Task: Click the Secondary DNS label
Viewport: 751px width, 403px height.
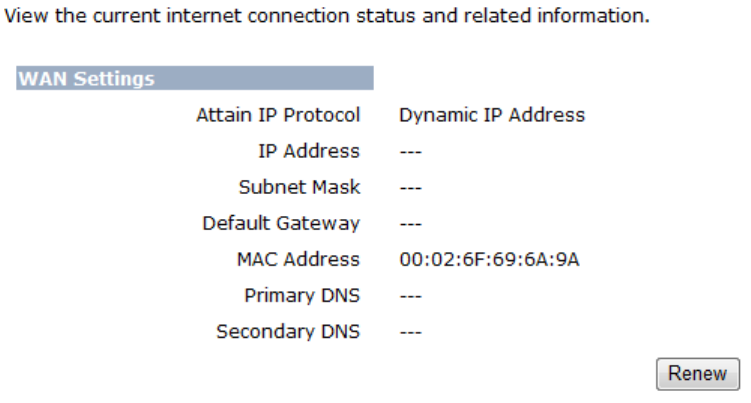Action: (288, 331)
